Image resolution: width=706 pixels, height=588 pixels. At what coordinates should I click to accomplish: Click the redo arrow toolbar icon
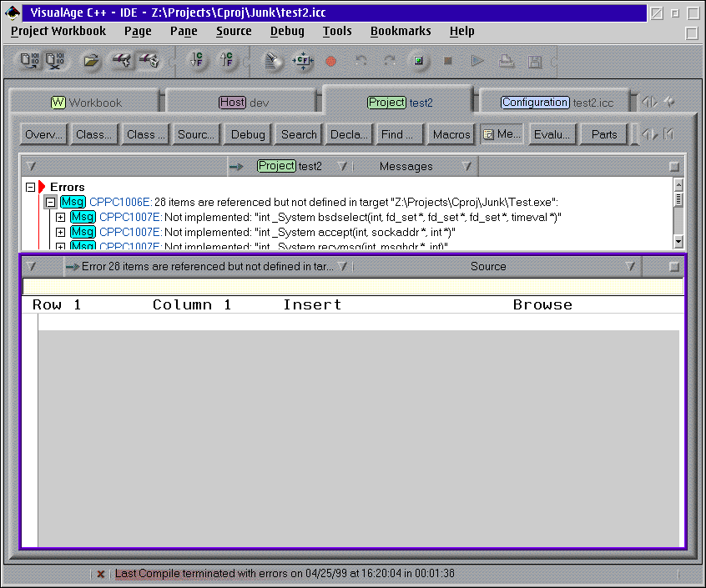(390, 60)
